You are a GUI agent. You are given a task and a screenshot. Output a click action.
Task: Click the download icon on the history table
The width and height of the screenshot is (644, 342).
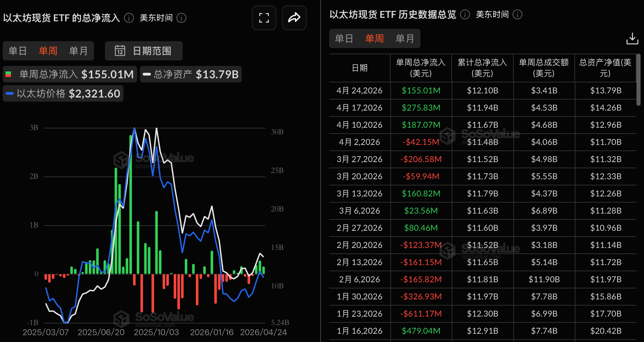coord(632,38)
